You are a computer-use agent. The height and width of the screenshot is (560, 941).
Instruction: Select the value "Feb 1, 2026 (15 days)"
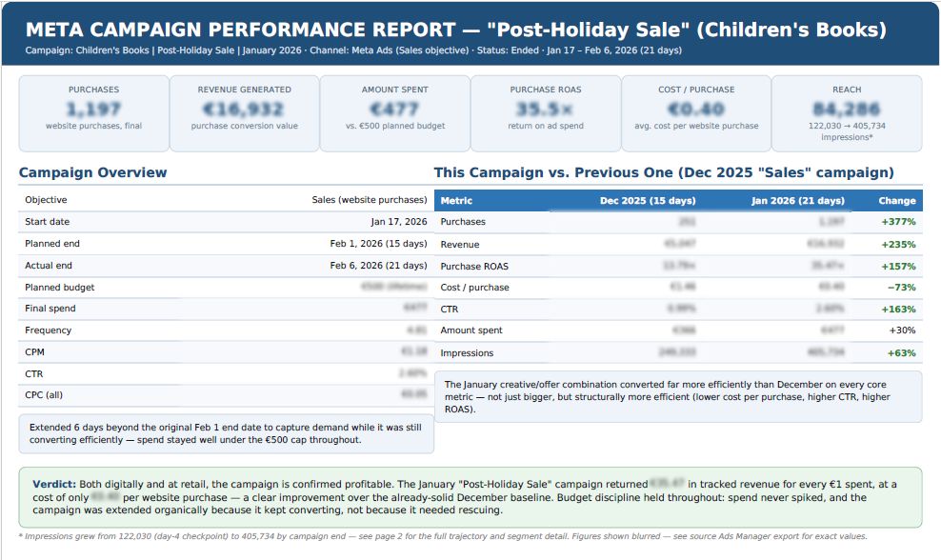pos(379,244)
